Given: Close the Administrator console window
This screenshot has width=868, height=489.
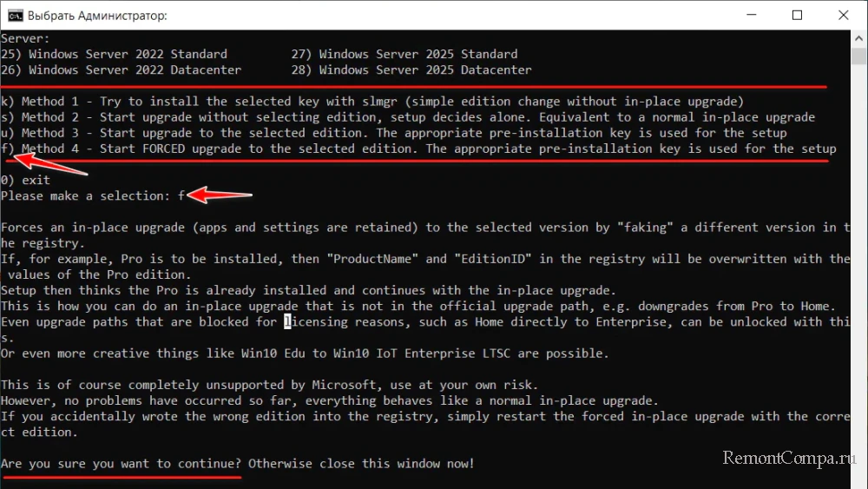Looking at the screenshot, I should pyautogui.click(x=844, y=16).
